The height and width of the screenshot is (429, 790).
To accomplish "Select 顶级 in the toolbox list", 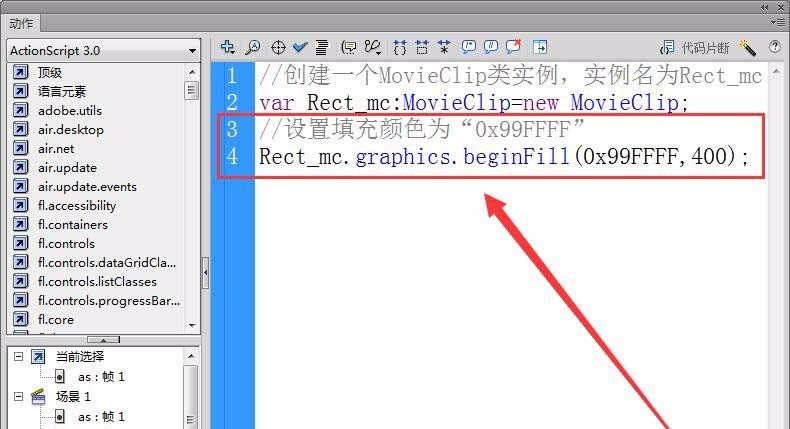I will 49,72.
